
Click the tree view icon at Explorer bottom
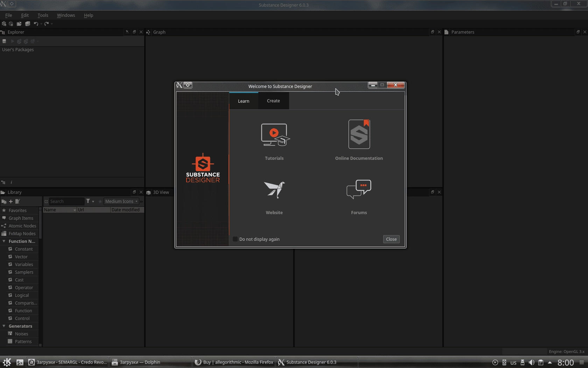[x=3, y=182]
